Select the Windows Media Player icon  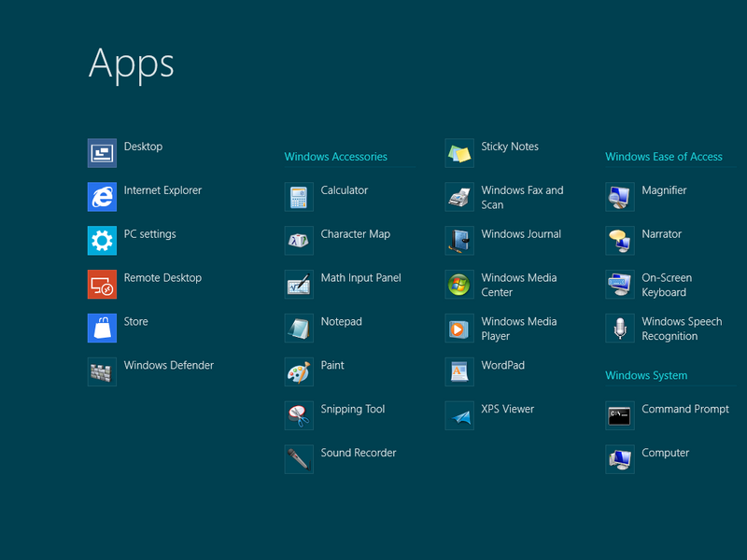(x=459, y=329)
